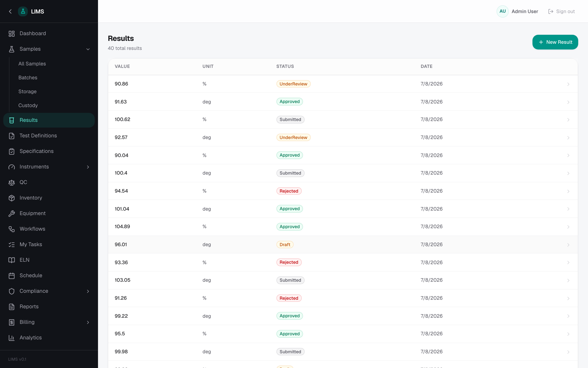The height and width of the screenshot is (368, 588).
Task: Click the Submitted badge for 100.4
Action: [x=290, y=173]
